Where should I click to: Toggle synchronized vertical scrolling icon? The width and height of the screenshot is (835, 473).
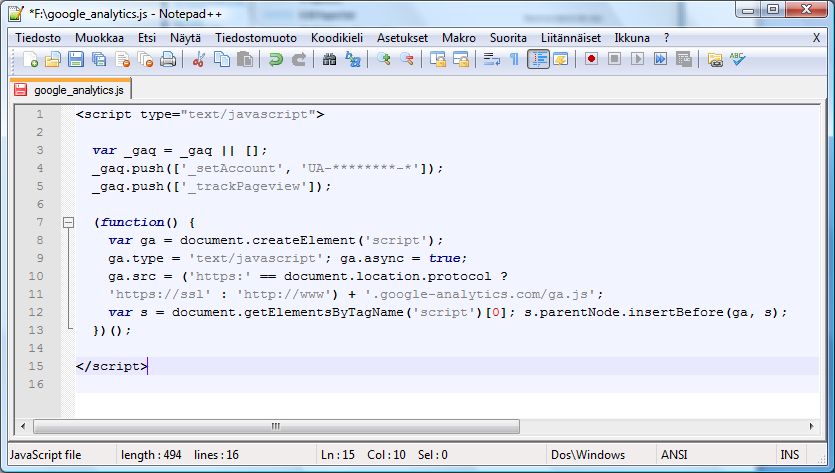click(438, 59)
